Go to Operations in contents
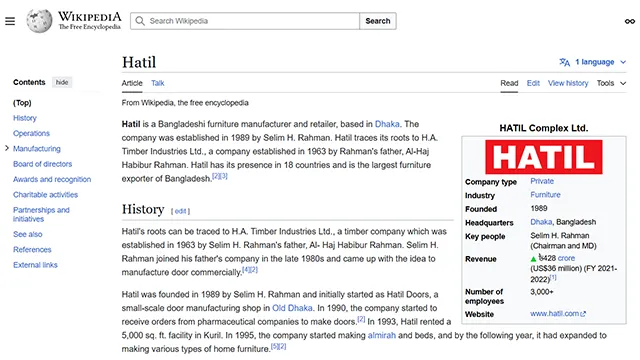 31,133
